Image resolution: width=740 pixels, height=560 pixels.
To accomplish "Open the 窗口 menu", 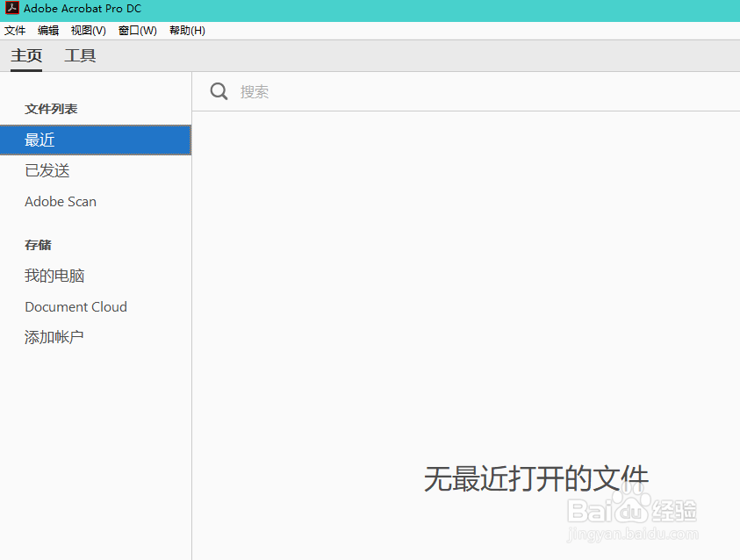I will (137, 30).
